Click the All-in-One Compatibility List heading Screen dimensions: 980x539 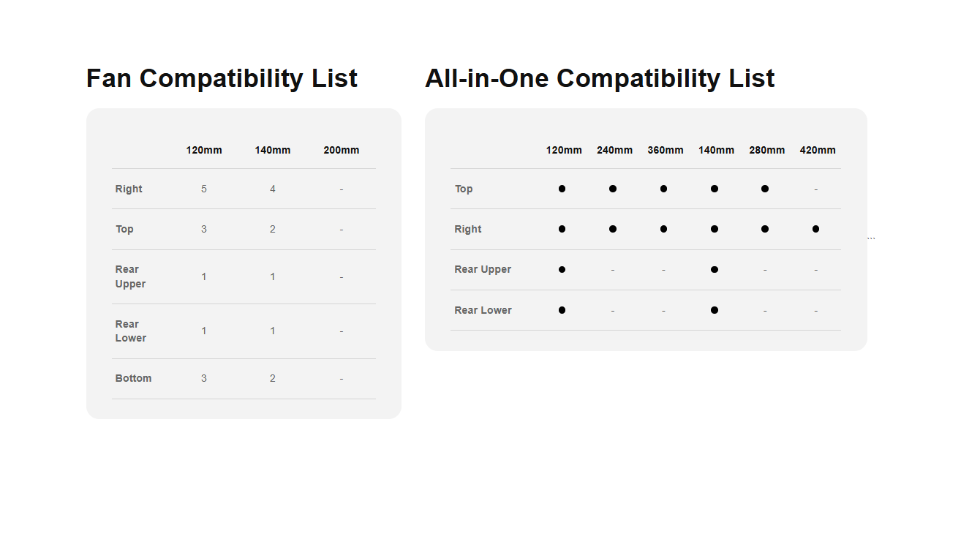(600, 78)
